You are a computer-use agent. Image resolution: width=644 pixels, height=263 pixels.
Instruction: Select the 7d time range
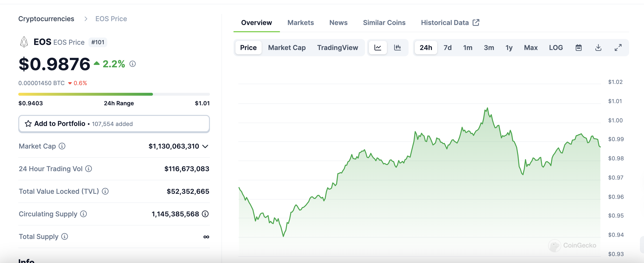448,48
